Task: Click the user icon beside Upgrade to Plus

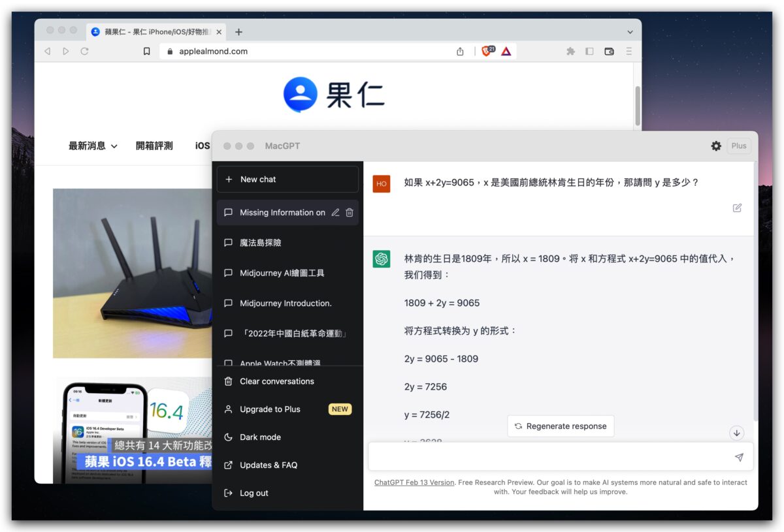Action: pos(228,409)
